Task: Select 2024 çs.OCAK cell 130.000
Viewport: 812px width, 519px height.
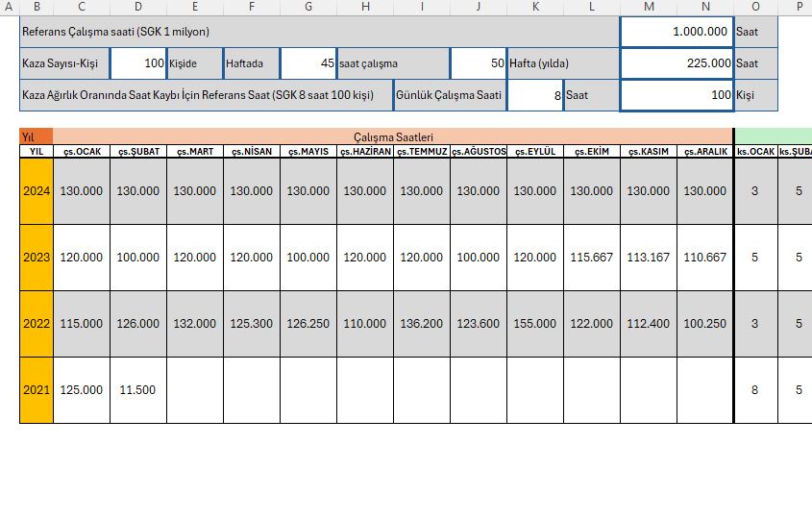Action: click(x=82, y=191)
